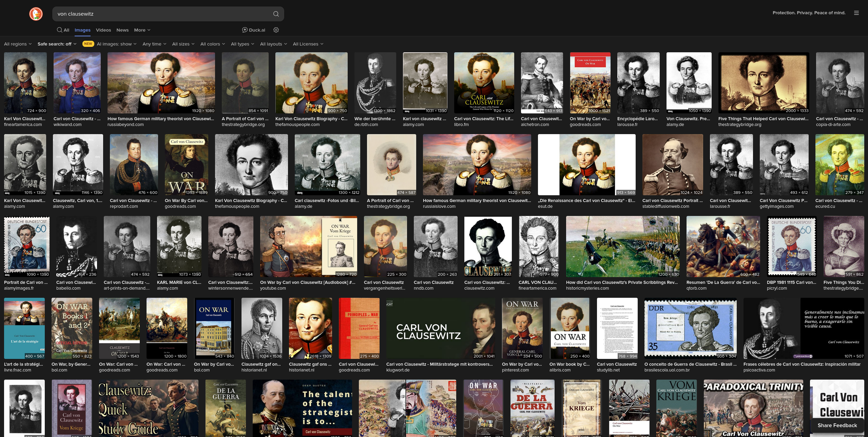The height and width of the screenshot is (437, 868).
Task: Switch to the Videos tab
Action: (103, 30)
